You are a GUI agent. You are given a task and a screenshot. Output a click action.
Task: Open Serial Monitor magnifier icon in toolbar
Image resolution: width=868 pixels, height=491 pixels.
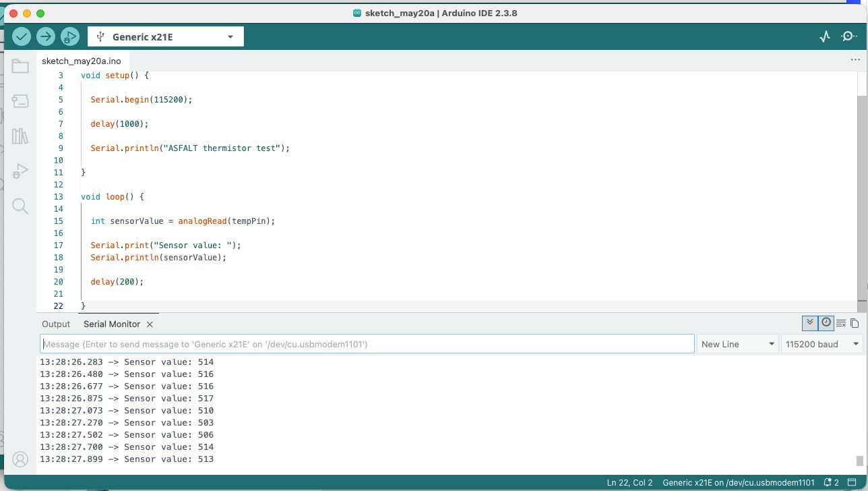coord(849,36)
